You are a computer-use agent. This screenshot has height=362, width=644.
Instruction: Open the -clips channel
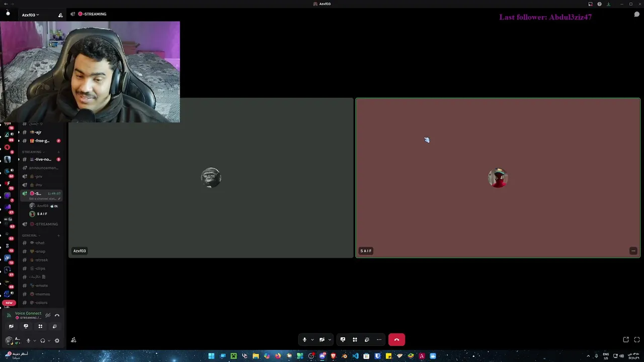click(40, 268)
